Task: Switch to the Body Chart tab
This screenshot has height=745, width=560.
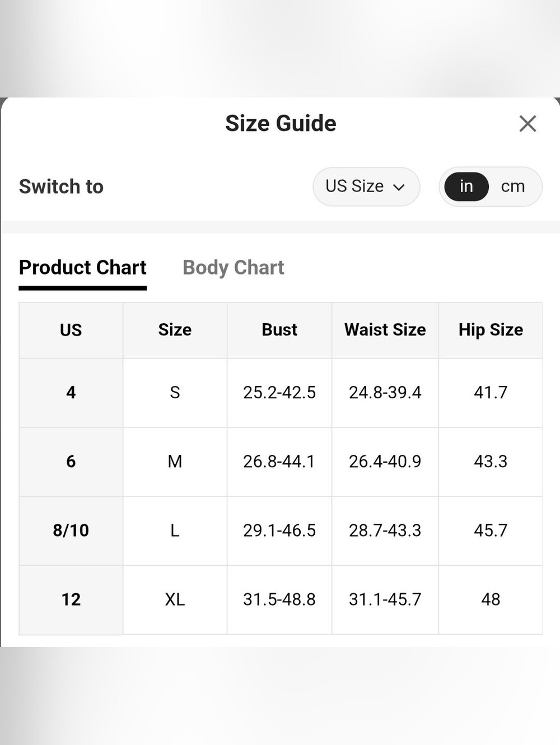Action: [x=234, y=268]
